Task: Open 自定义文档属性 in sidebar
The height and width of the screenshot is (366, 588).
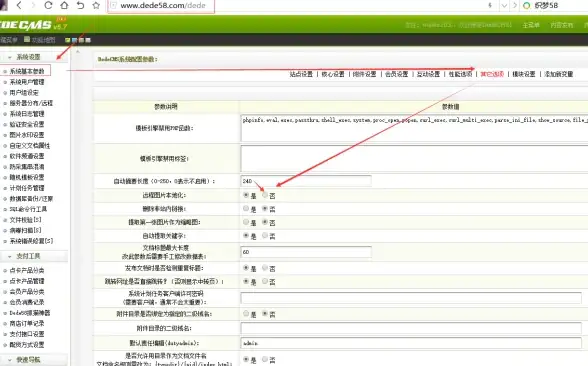Action: click(30, 146)
